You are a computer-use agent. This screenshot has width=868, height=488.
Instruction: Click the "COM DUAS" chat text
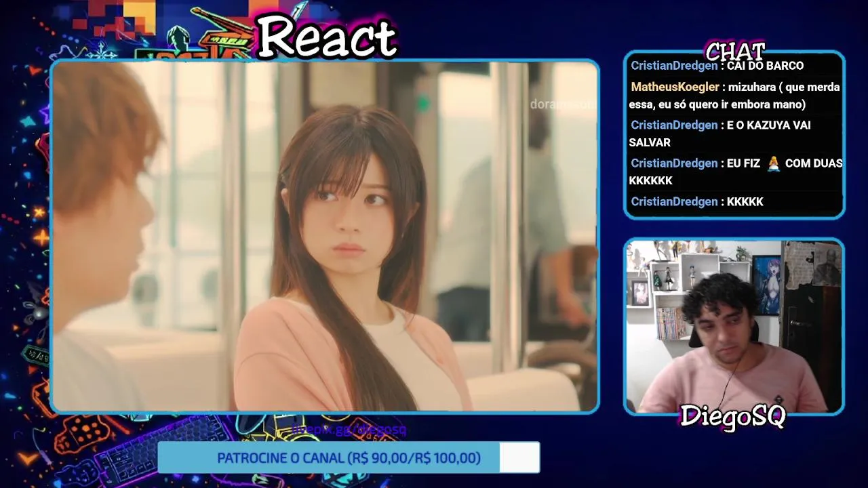pyautogui.click(x=814, y=163)
